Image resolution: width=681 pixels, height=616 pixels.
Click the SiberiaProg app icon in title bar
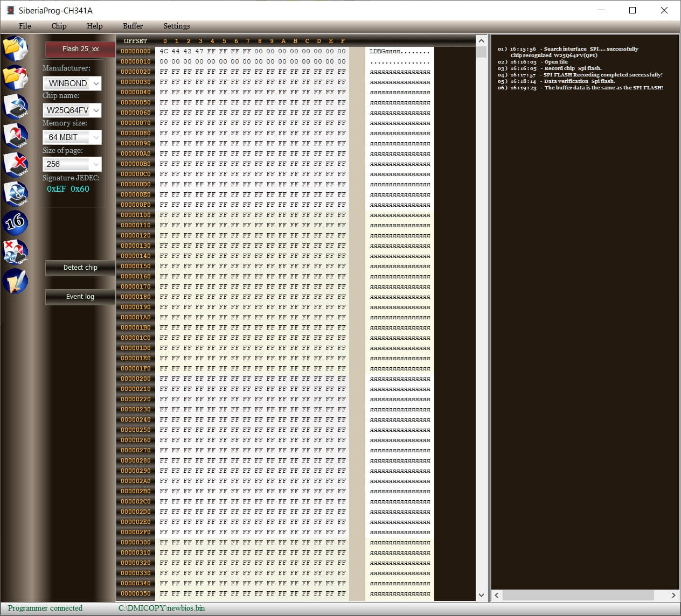click(x=10, y=10)
